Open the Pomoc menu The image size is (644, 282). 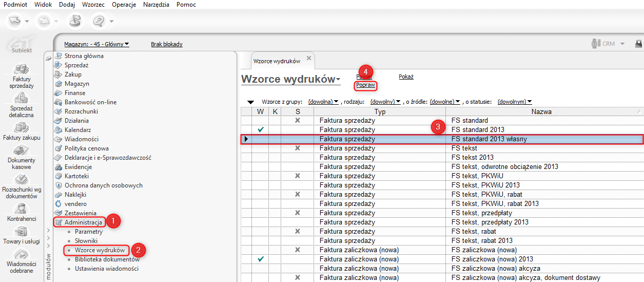186,5
